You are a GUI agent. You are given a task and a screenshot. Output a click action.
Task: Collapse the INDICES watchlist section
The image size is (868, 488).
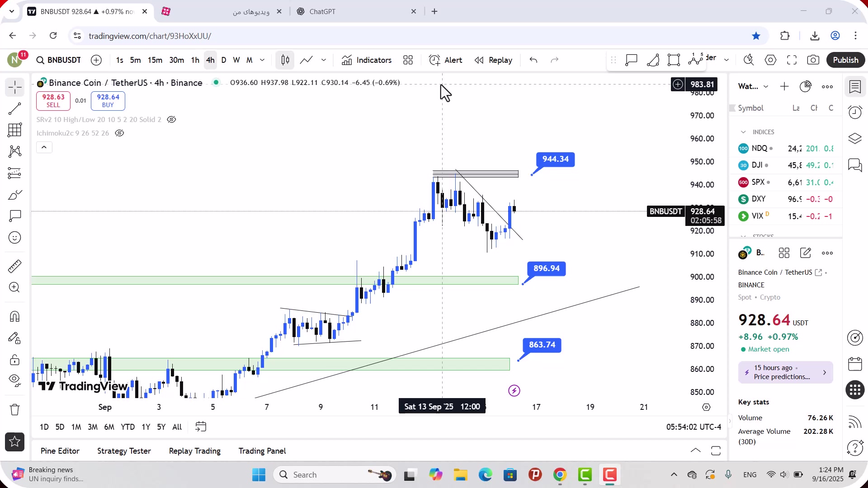(x=743, y=132)
